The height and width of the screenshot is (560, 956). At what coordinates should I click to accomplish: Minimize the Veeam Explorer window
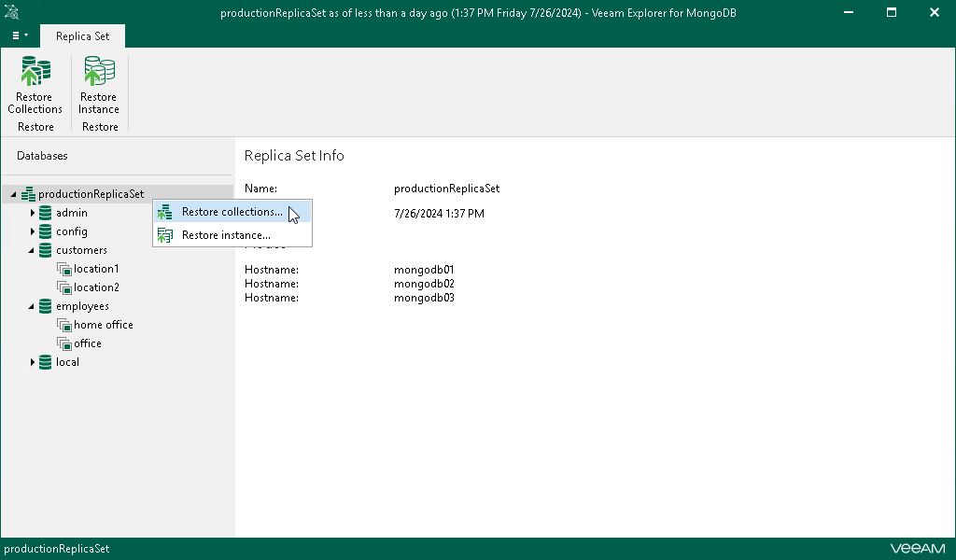pyautogui.click(x=848, y=12)
